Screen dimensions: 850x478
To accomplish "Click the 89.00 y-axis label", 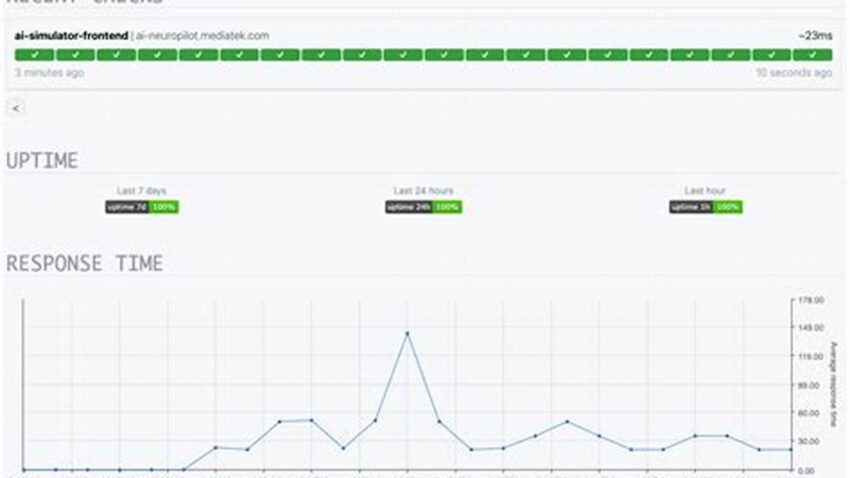I will [x=810, y=385].
